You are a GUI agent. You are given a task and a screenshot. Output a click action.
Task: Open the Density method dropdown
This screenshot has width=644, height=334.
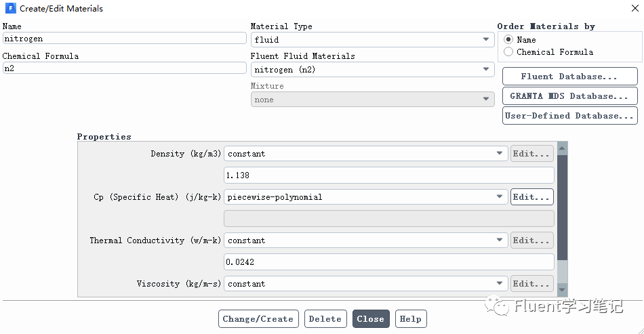coord(365,154)
